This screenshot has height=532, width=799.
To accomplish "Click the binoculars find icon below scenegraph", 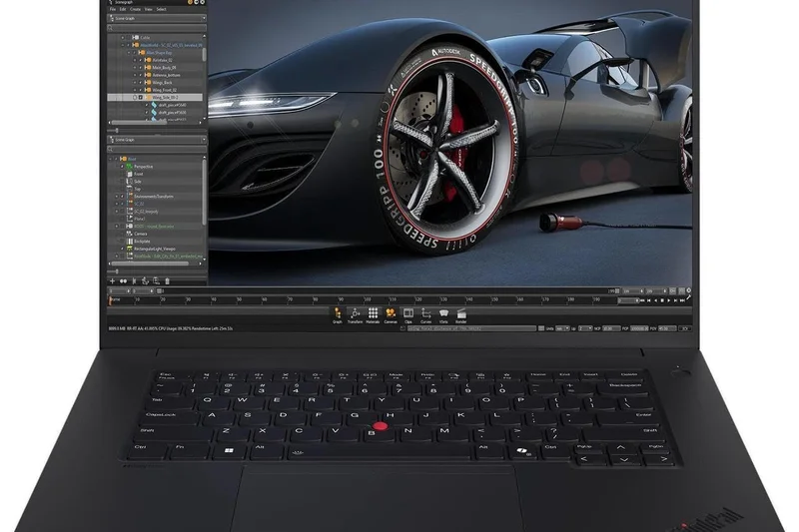I will pos(123,281).
